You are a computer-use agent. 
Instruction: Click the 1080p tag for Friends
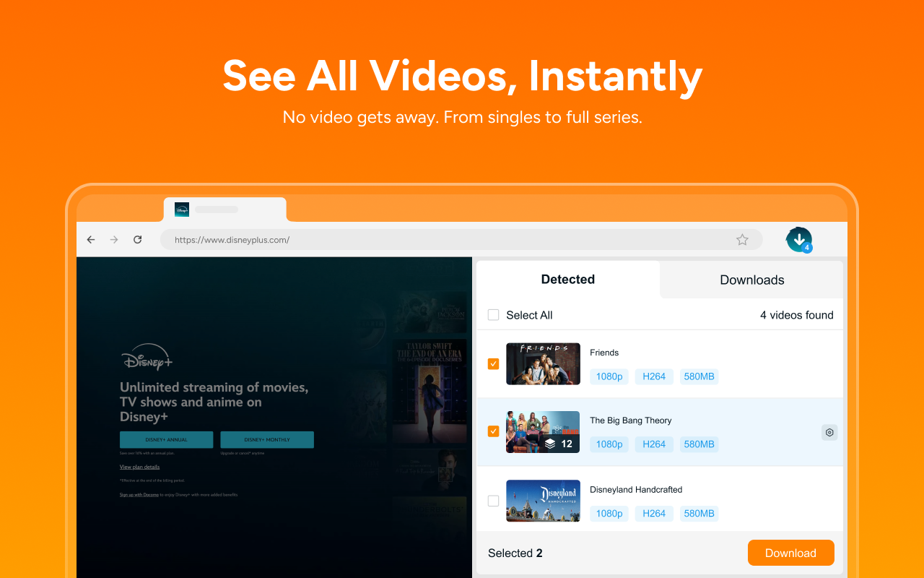point(609,376)
